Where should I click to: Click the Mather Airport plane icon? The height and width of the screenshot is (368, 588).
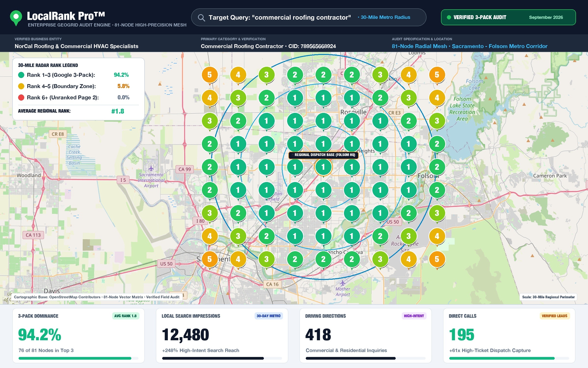tap(343, 283)
